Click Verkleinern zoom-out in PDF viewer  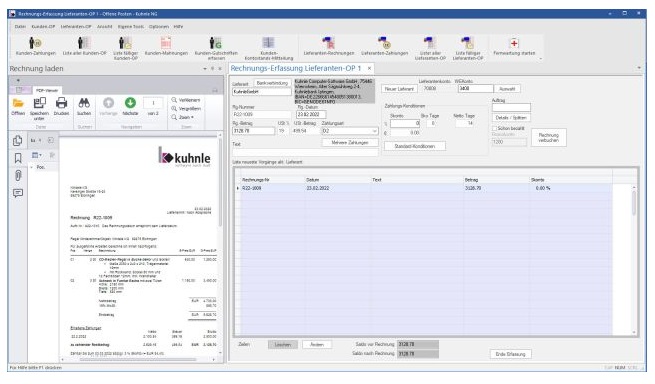click(x=186, y=100)
